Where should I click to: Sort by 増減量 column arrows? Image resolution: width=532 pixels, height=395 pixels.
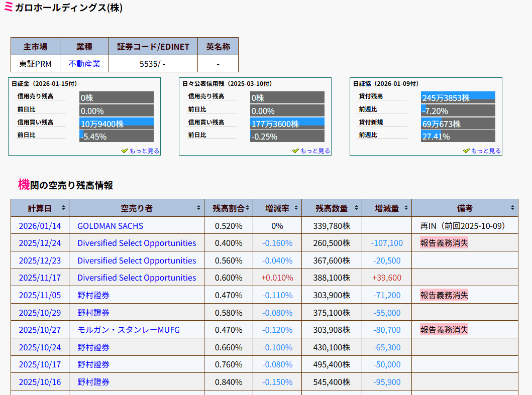pos(406,208)
